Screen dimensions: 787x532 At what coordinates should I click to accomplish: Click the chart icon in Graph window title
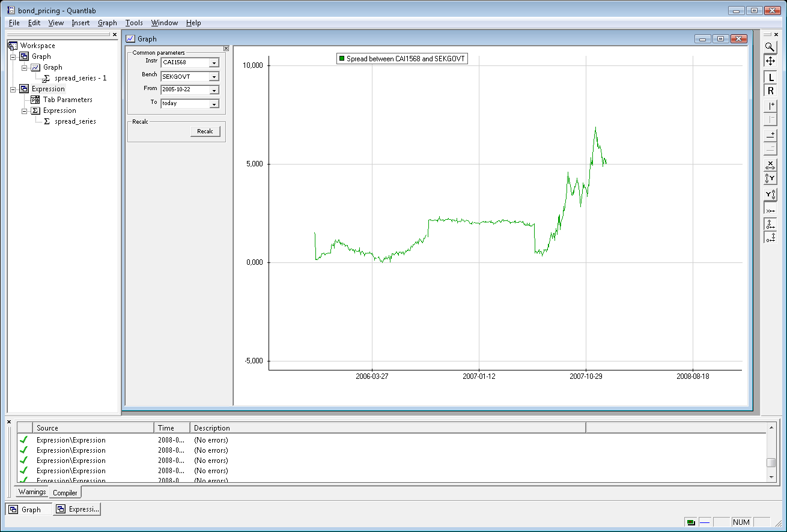(130, 38)
